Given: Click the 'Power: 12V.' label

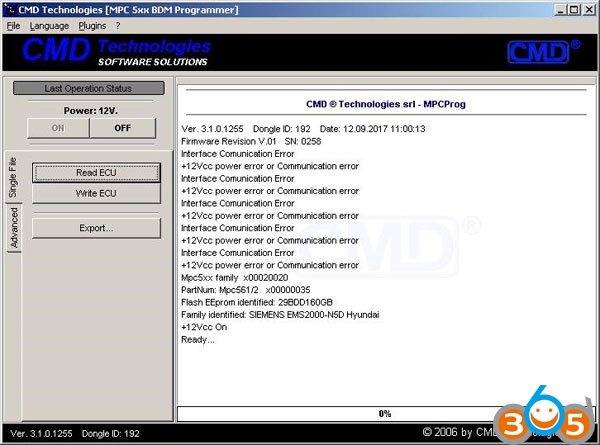Looking at the screenshot, I should click(91, 111).
